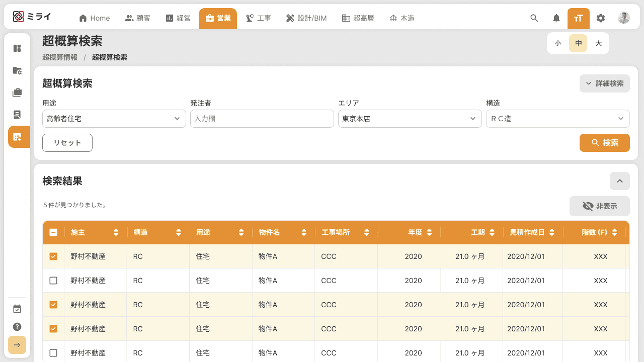Click the sort icon beside 工期
Screen dimensions: 644x362
click(x=492, y=232)
